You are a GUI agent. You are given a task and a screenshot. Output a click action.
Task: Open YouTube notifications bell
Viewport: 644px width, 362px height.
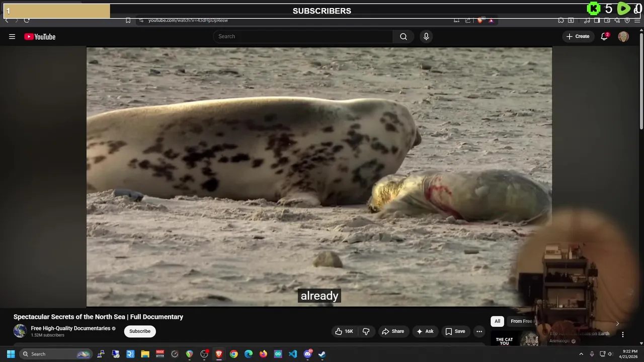click(604, 36)
